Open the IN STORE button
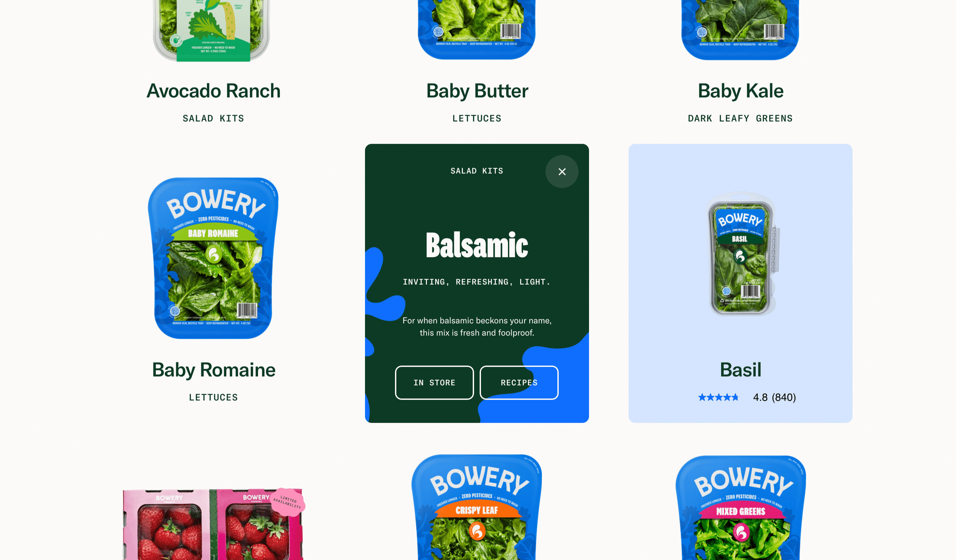This screenshot has width=956, height=560. tap(435, 382)
